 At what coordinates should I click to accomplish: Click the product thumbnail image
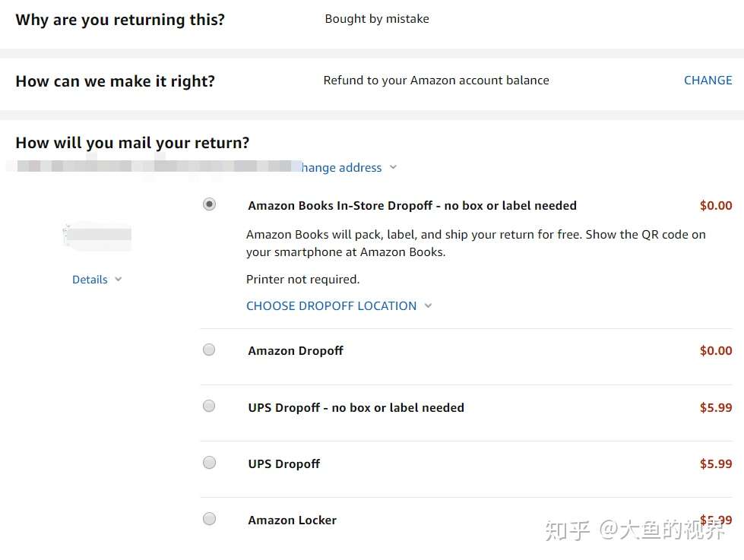pyautogui.click(x=97, y=236)
